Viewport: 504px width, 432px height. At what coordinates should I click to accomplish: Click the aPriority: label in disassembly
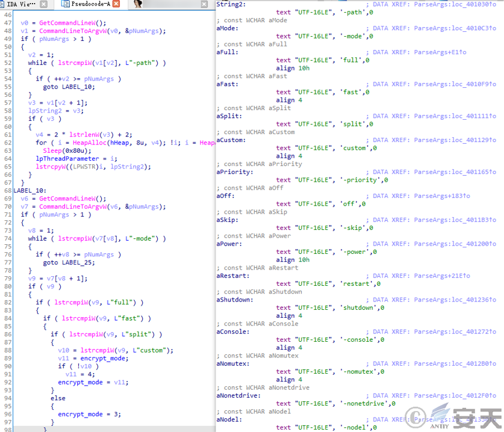(235, 172)
